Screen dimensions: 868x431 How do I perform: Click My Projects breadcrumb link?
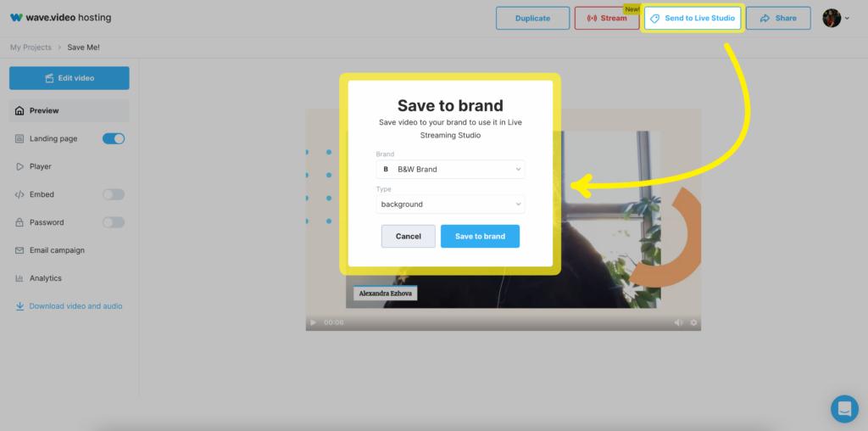(31, 48)
